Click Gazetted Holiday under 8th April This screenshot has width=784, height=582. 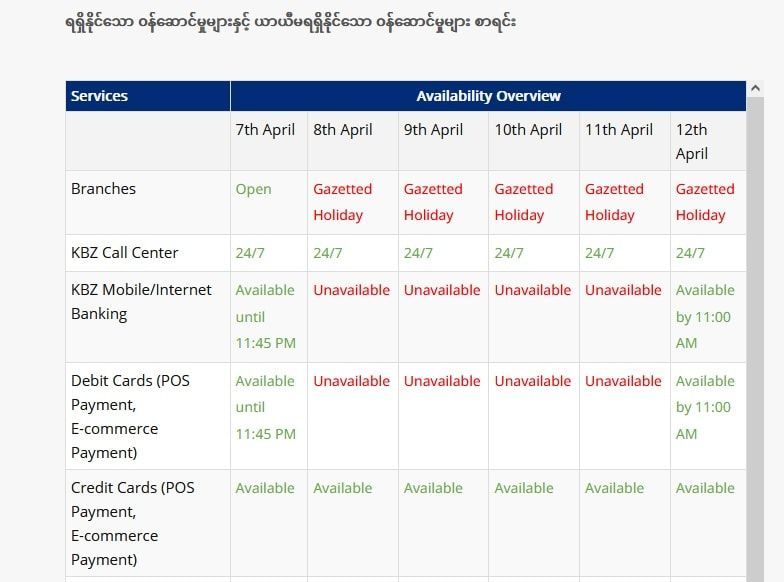(x=342, y=202)
